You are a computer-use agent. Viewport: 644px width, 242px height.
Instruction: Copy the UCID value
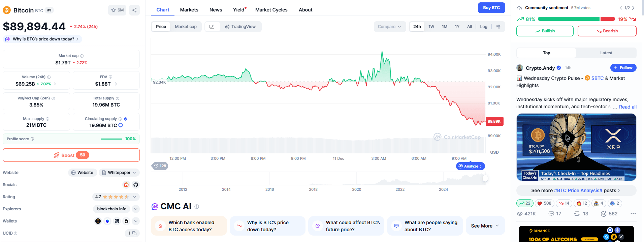coord(134,233)
